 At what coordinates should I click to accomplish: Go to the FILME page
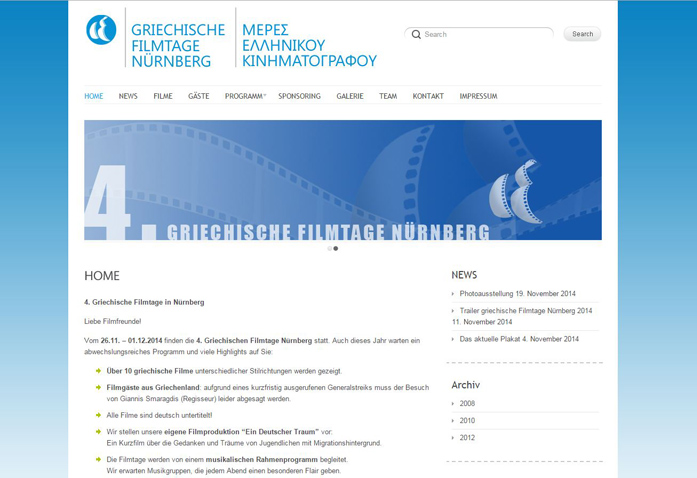point(163,96)
